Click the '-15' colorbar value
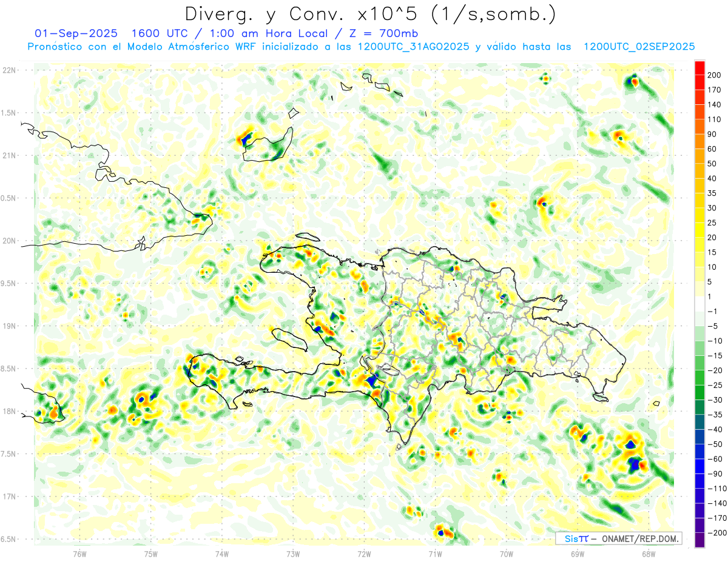Viewport: 728px width, 562px height. tap(716, 356)
